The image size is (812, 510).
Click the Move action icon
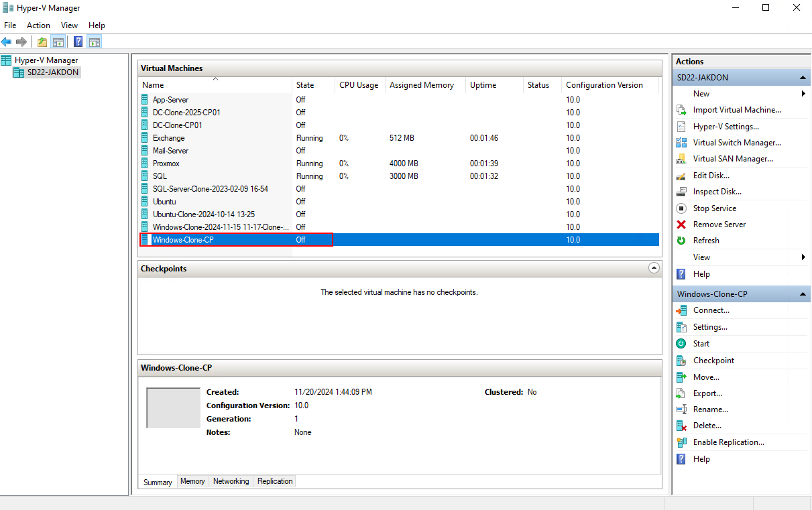[x=681, y=377]
